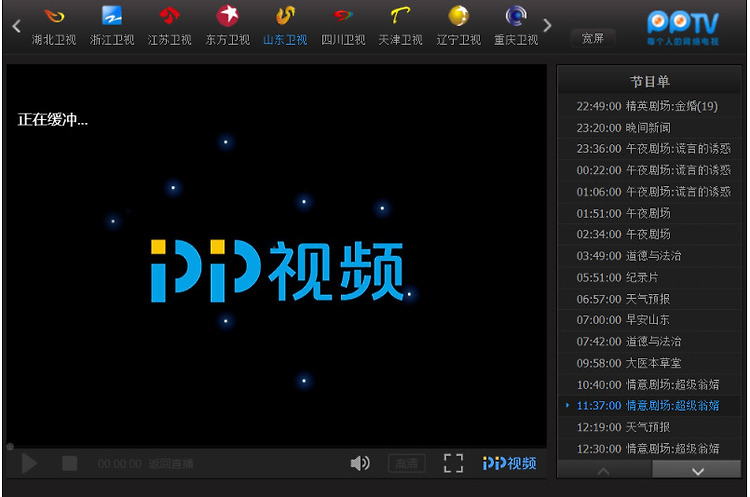Open 07:42:00 道德与法治 program

coord(649,342)
